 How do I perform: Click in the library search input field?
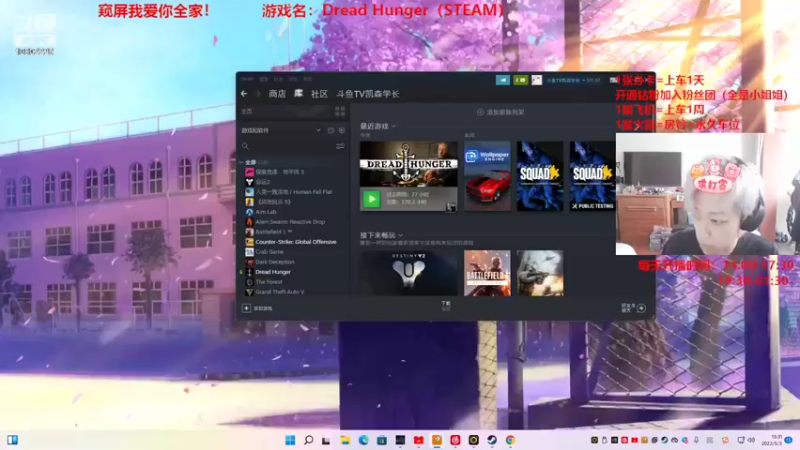point(291,146)
